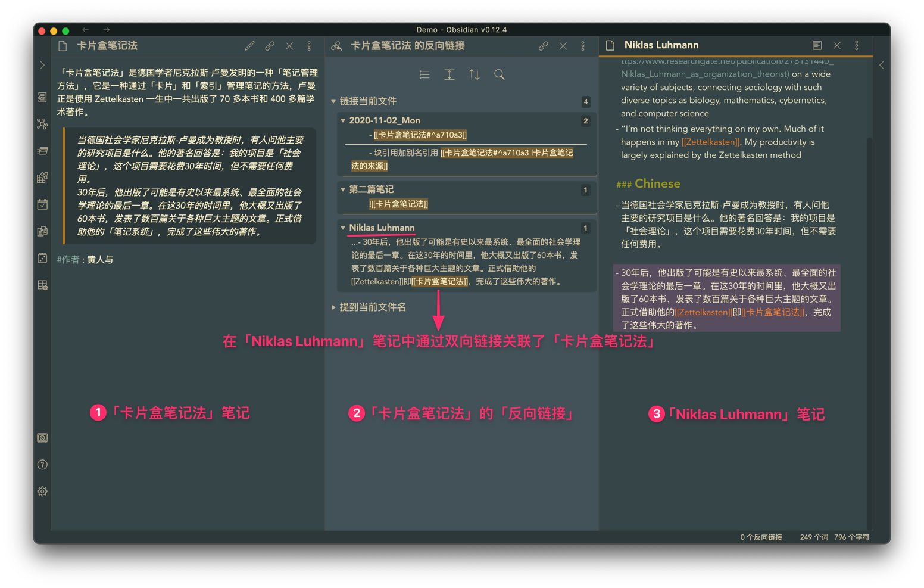The width and height of the screenshot is (924, 588).
Task: Click the templates icon in the ribbon
Action: (x=42, y=231)
